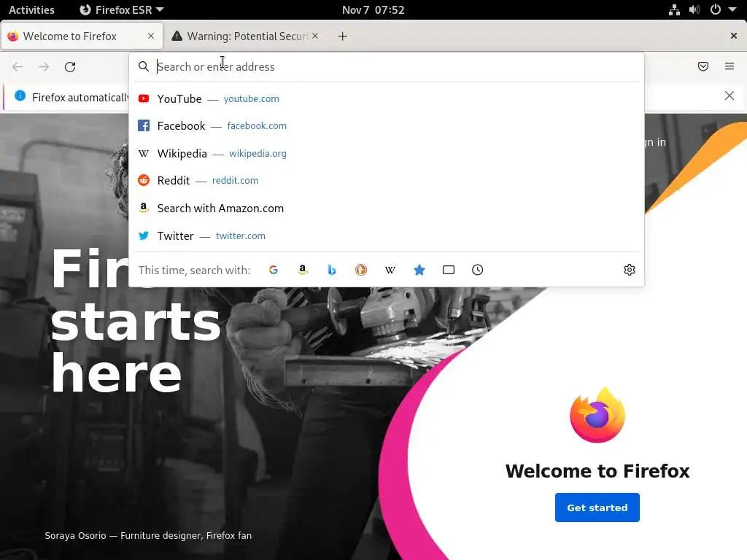Close the Welcome to Firefox tab
Screen dimensions: 747x560
click(x=151, y=36)
